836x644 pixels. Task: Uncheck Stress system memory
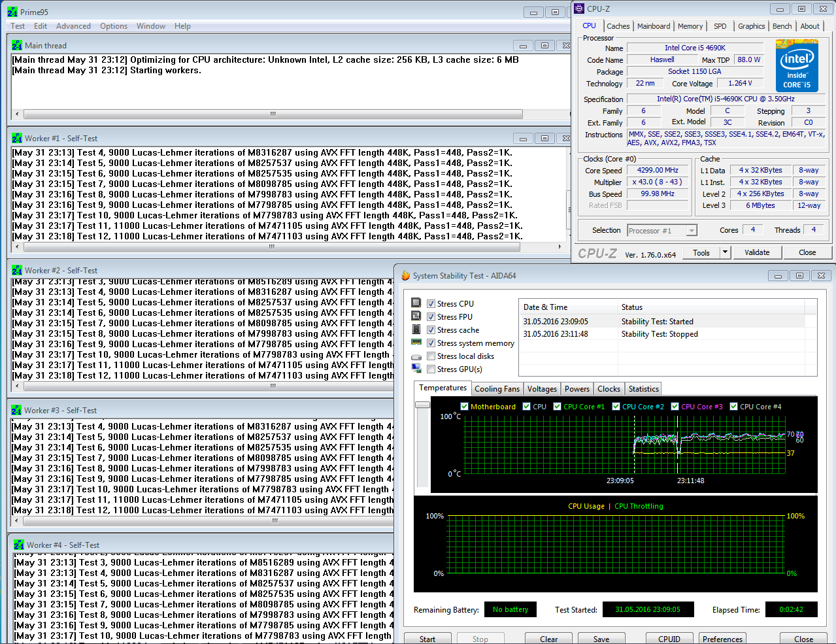pos(431,343)
